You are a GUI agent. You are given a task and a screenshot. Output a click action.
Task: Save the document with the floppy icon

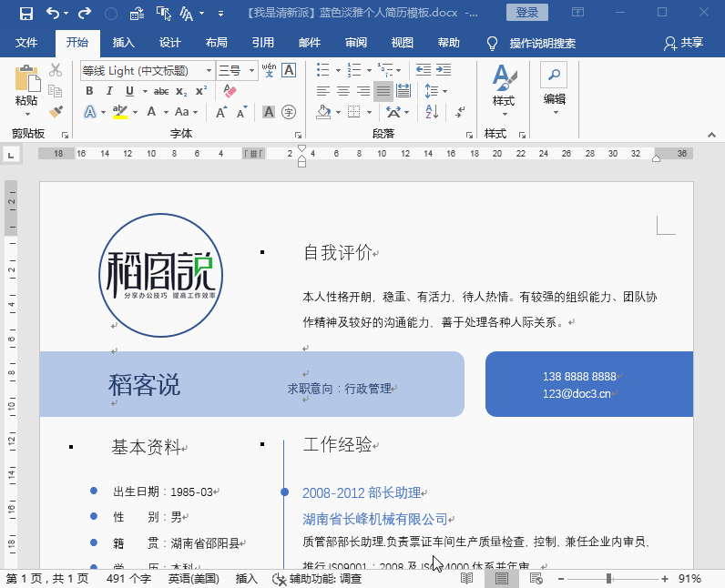(x=26, y=13)
